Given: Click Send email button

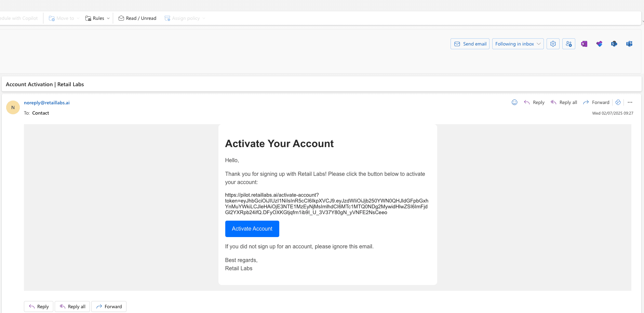Looking at the screenshot, I should coord(470,44).
